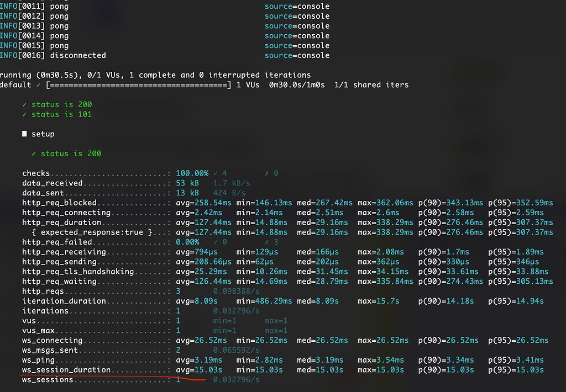Click the INFO[0011] pong log entry
This screenshot has width=566, height=392.
click(x=34, y=7)
